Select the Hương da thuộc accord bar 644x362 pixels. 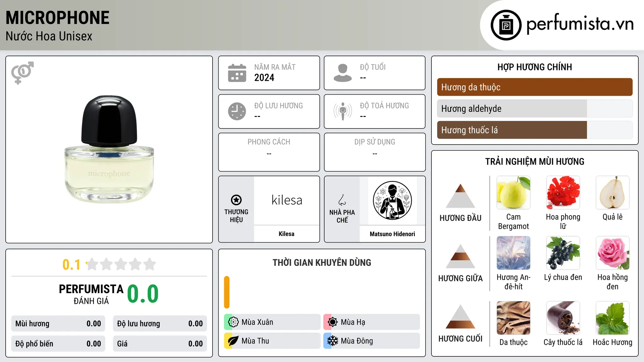click(x=535, y=87)
